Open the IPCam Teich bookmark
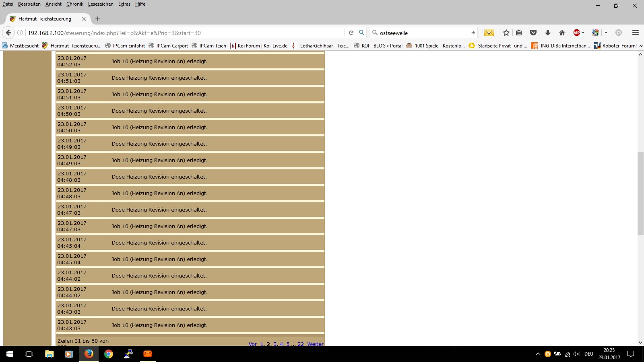644x362 pixels. (213, 46)
